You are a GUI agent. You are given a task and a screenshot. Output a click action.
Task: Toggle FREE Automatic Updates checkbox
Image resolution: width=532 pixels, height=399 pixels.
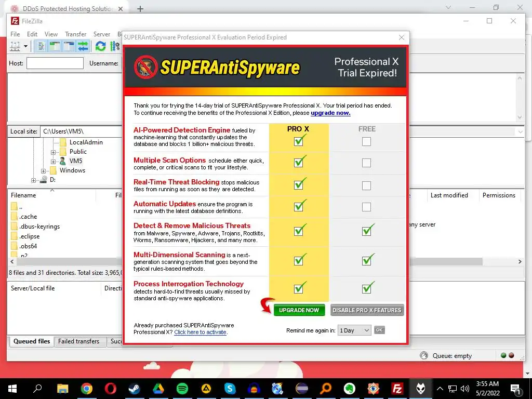click(366, 207)
